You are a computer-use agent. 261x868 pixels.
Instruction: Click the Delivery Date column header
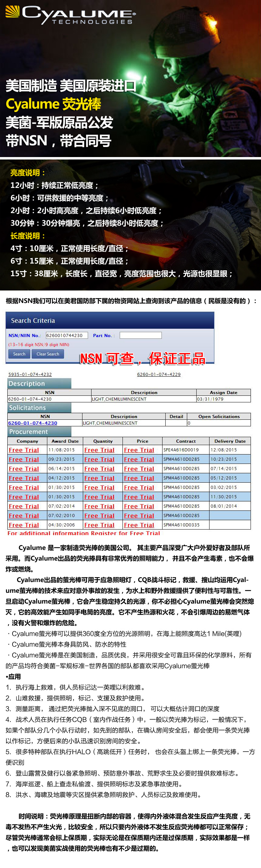pos(230,441)
